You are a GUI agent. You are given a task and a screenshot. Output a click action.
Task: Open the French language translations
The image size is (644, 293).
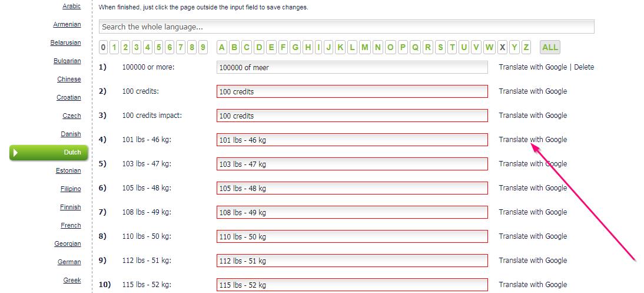pos(71,225)
